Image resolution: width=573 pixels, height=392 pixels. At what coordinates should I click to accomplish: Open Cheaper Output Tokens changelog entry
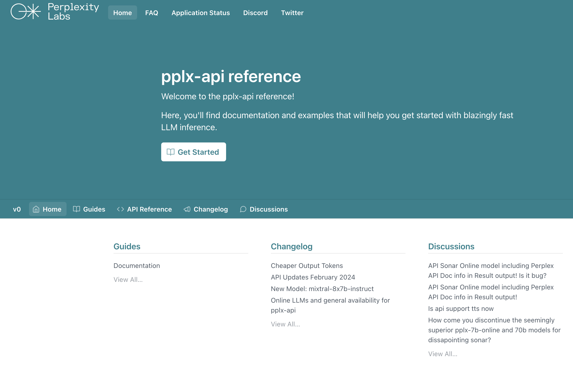[x=307, y=266]
